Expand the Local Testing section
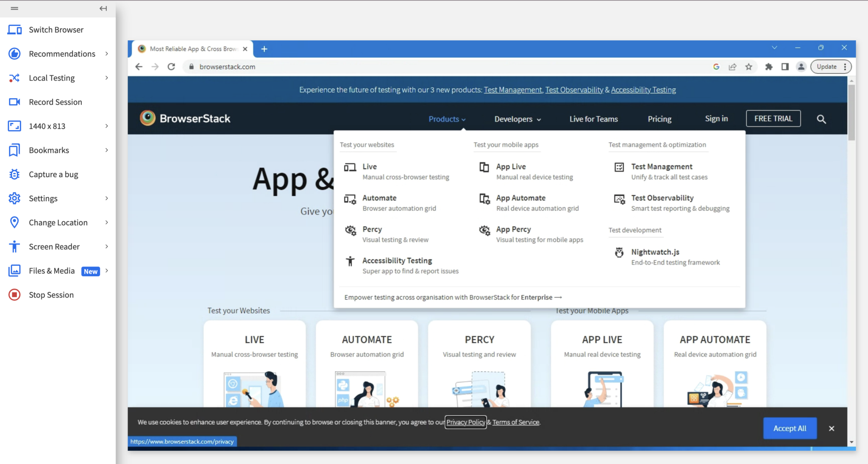This screenshot has height=464, width=868. (x=51, y=78)
